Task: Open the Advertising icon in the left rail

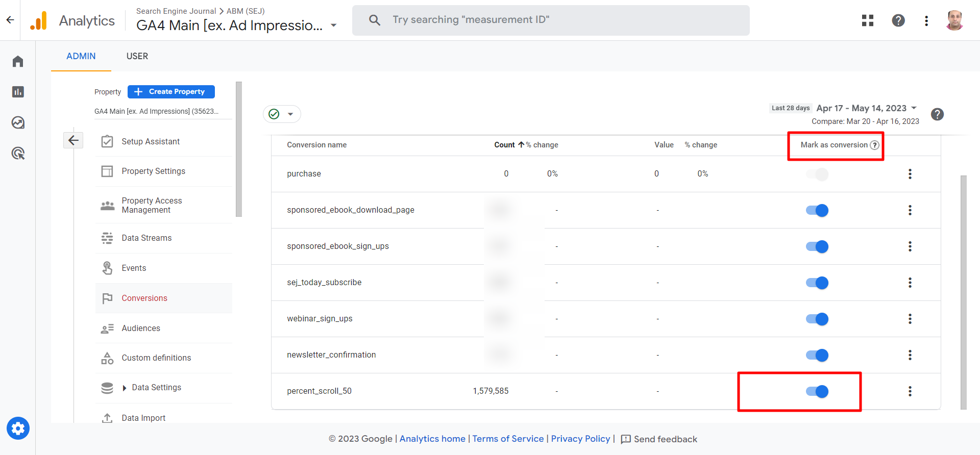Action: coord(18,153)
